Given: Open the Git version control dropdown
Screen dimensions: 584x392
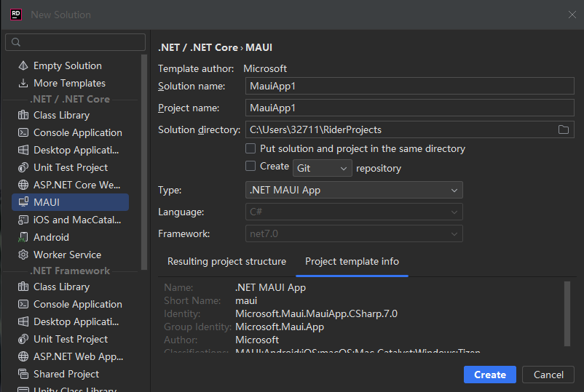Looking at the screenshot, I should [322, 168].
